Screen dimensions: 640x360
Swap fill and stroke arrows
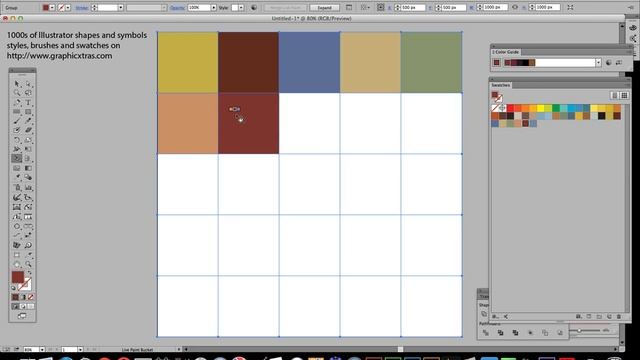pos(29,273)
